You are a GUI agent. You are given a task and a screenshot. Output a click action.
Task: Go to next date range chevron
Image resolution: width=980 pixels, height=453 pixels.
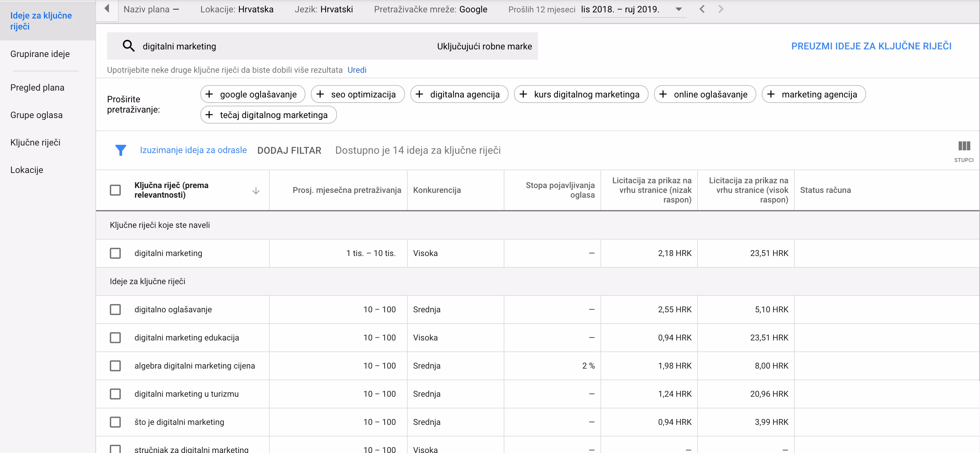[x=721, y=9]
